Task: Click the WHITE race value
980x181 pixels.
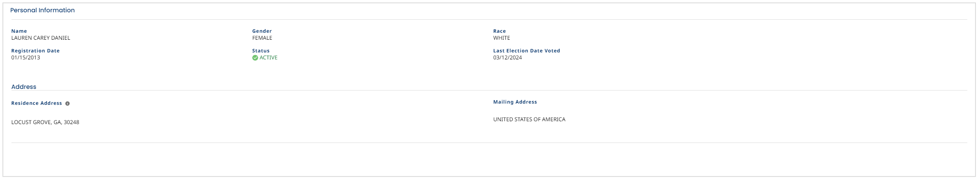Action: (x=501, y=38)
